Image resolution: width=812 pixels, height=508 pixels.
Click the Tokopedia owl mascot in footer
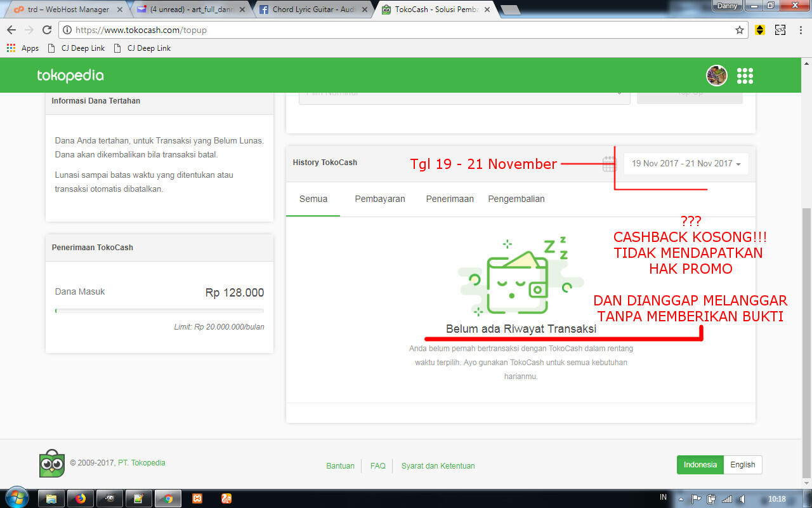pyautogui.click(x=51, y=464)
